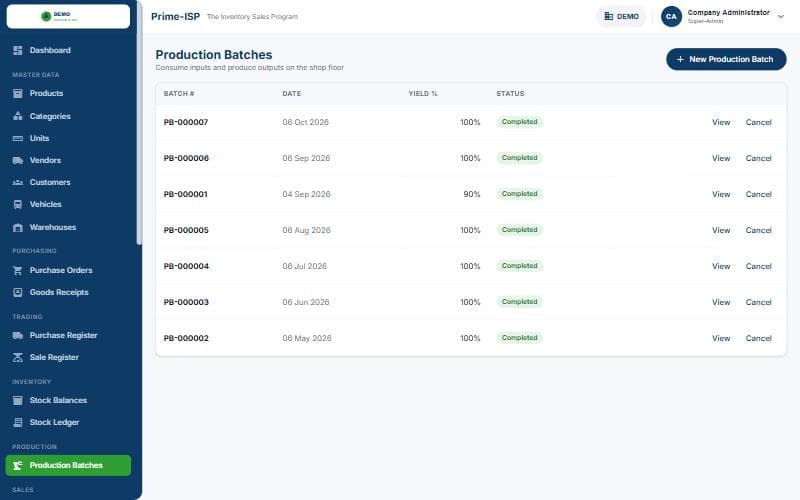Click the BATCH # column header
800x500 pixels.
pos(179,93)
